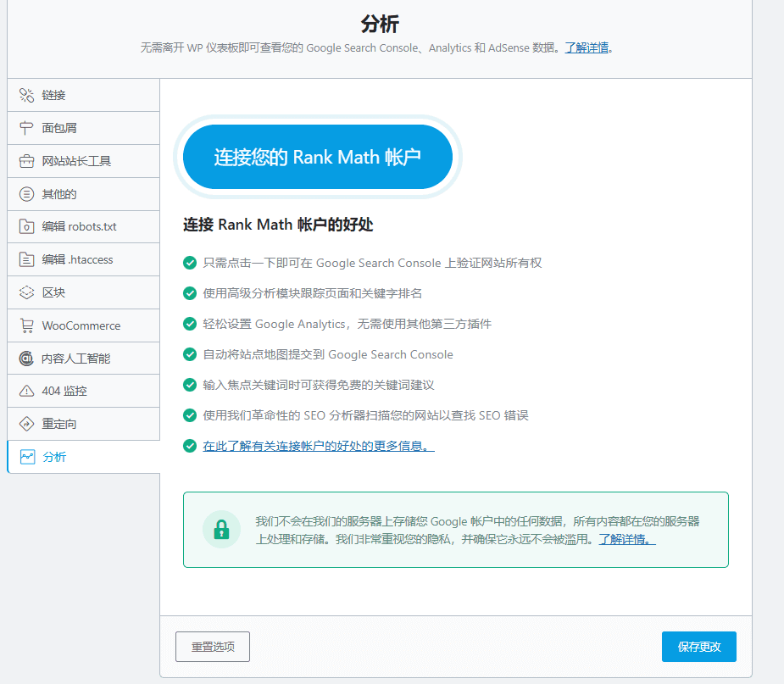The image size is (784, 684).
Task: Click the check icon beside 了解有关连接帐户 link
Action: tap(190, 446)
